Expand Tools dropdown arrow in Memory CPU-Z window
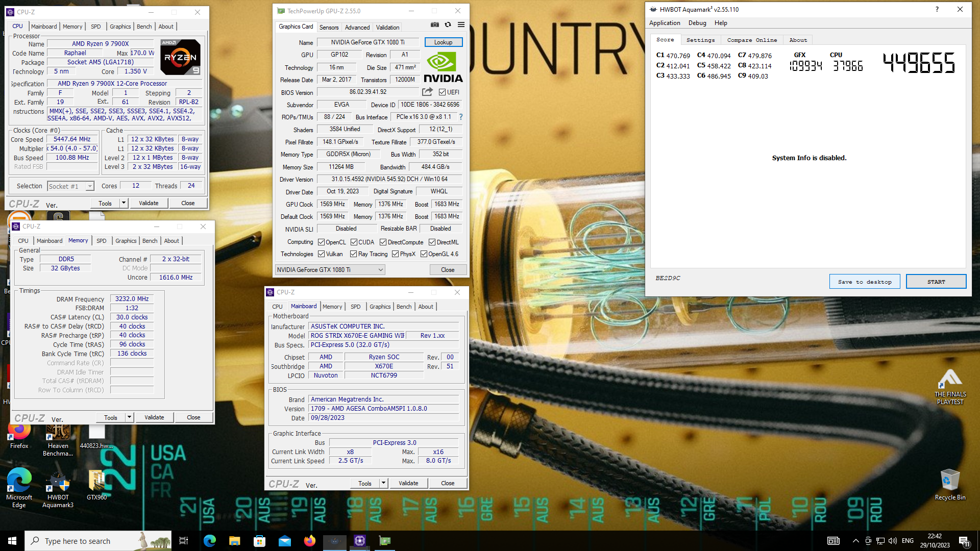The image size is (980, 551). pyautogui.click(x=129, y=417)
